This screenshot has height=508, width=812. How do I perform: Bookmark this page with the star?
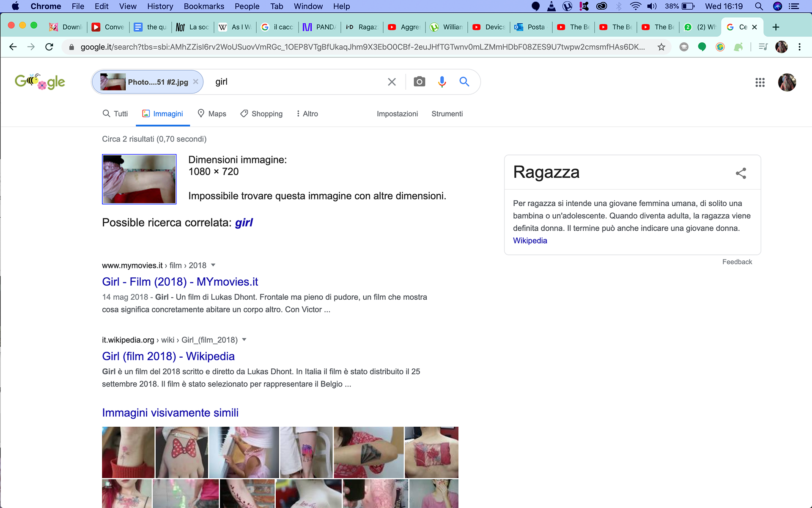coord(661,47)
